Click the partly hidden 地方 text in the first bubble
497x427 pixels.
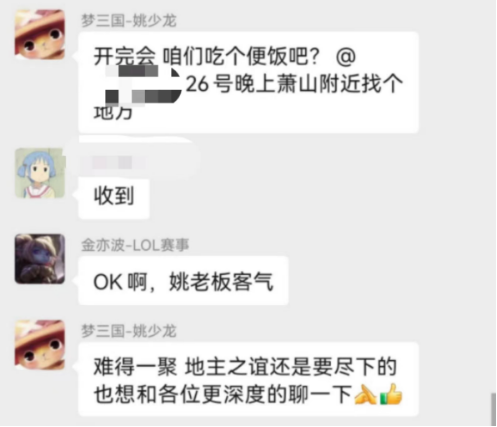pyautogui.click(x=113, y=113)
